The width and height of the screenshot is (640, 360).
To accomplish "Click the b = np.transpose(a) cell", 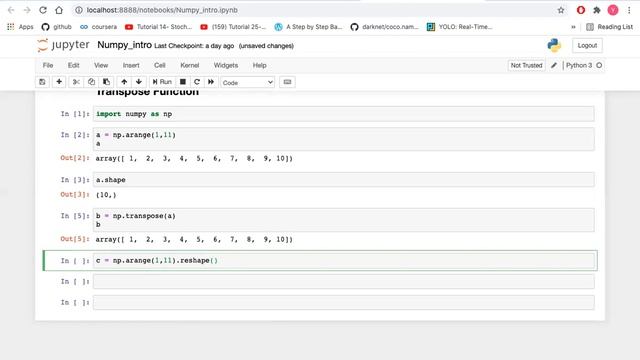I will (344, 220).
